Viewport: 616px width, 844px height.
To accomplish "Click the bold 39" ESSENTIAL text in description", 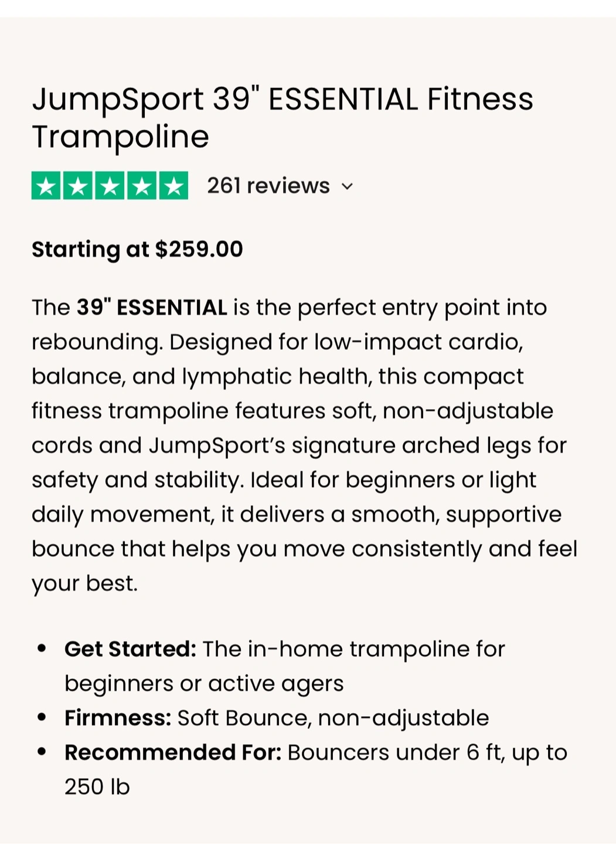I will coord(152,307).
